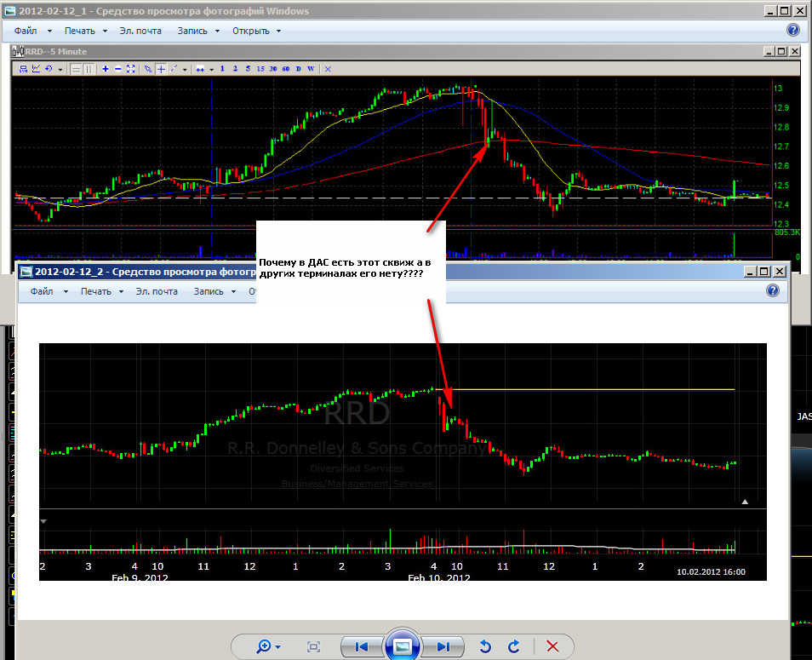Switch RRD chart to 5-minute timeframe

click(248, 69)
